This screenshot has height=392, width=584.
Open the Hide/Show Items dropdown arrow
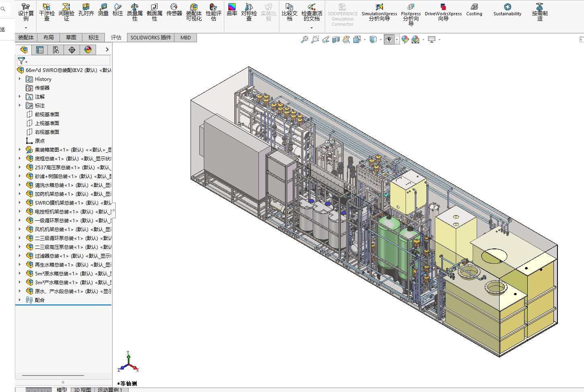397,39
